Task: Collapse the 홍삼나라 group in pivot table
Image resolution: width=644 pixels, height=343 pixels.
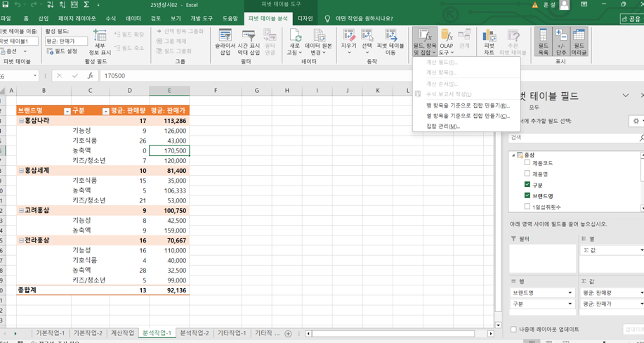Action: [x=21, y=121]
